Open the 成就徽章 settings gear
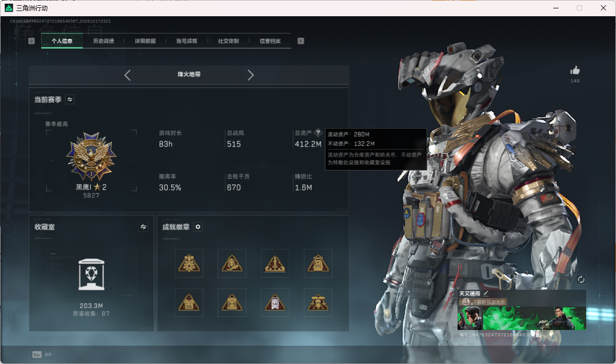This screenshot has width=616, height=364. pyautogui.click(x=198, y=227)
